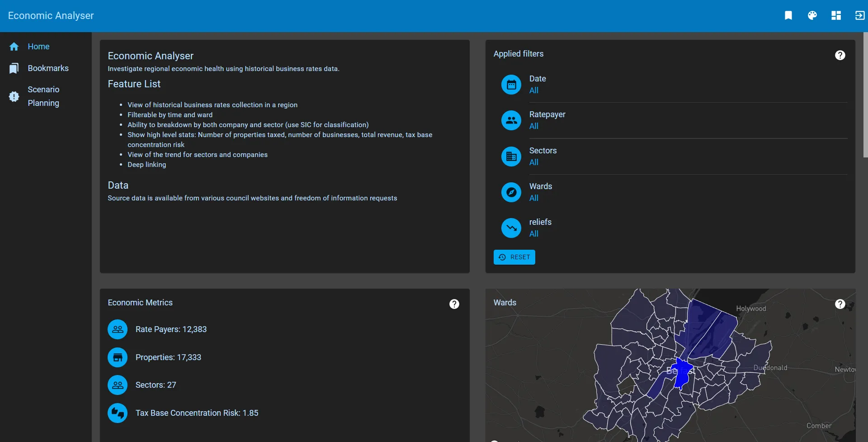
Task: Click 'Sectors: 27' metric text
Action: [x=156, y=385]
